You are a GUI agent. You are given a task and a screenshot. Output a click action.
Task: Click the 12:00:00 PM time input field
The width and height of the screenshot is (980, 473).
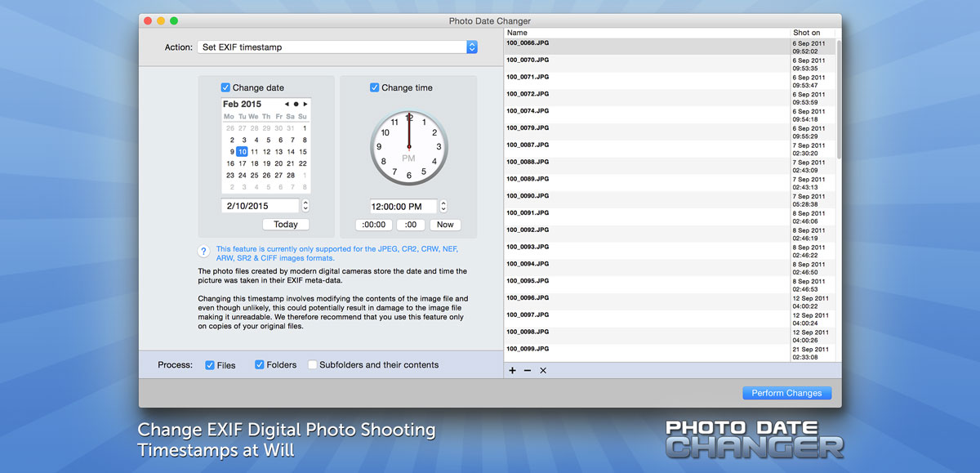click(x=403, y=207)
